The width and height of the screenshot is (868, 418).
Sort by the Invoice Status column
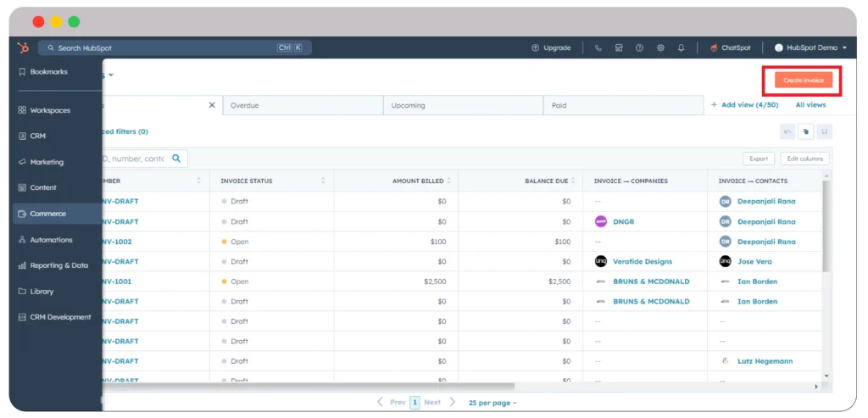322,181
